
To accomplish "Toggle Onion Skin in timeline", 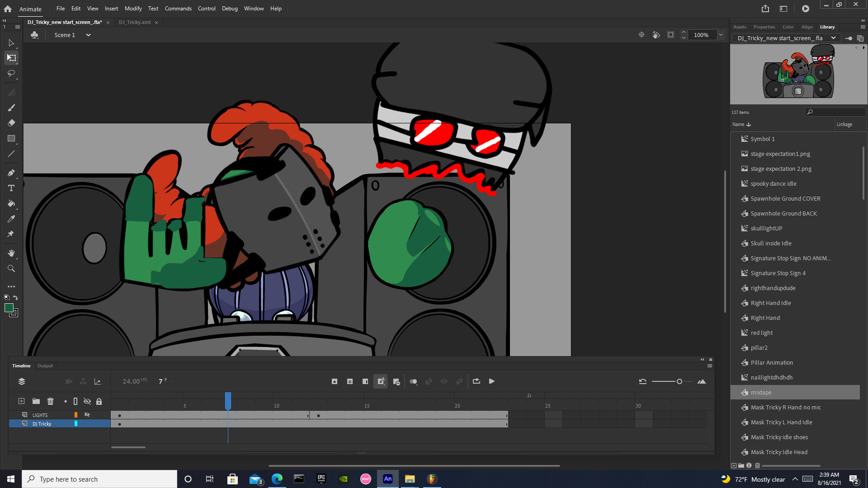I will 413,382.
